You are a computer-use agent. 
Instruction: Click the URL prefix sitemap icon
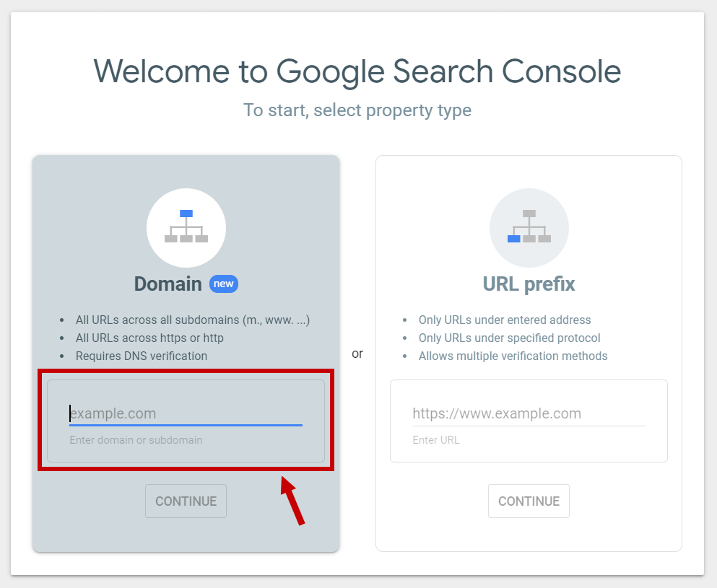click(529, 227)
